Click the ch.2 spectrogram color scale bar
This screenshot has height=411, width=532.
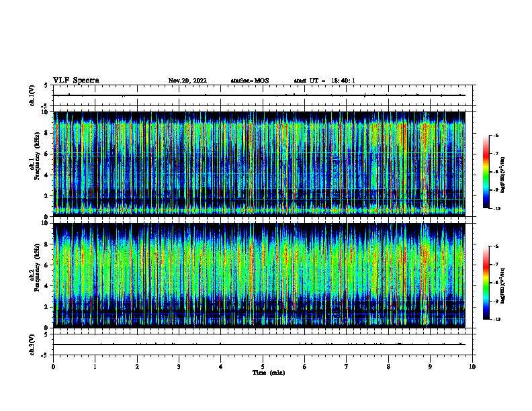point(486,283)
